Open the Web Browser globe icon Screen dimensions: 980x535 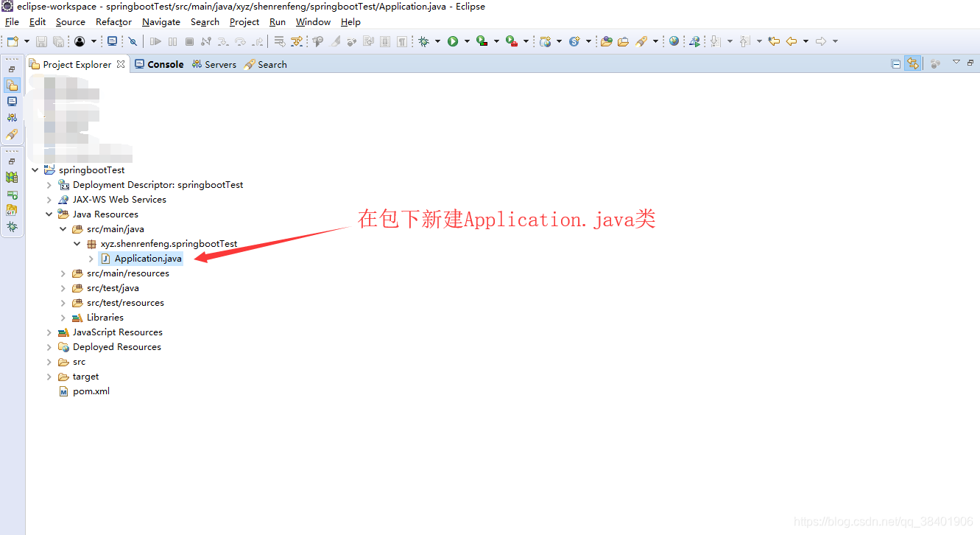674,41
